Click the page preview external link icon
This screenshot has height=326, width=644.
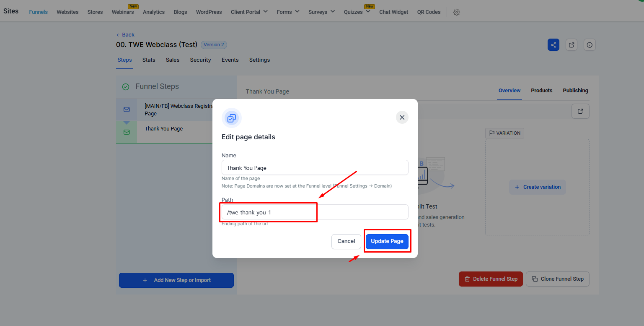(x=580, y=111)
